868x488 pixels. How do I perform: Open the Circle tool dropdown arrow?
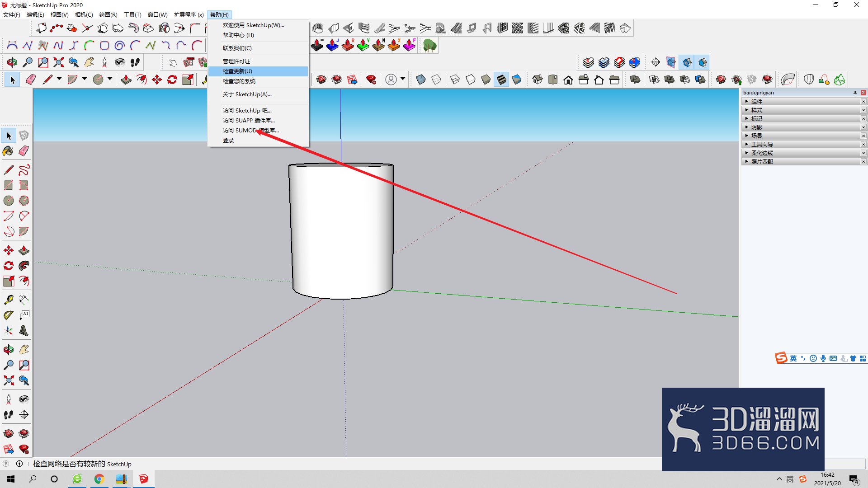pos(110,79)
